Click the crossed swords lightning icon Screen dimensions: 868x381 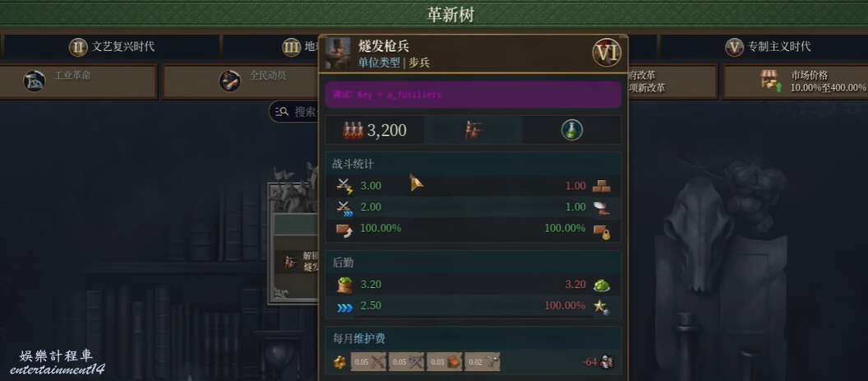tap(345, 186)
